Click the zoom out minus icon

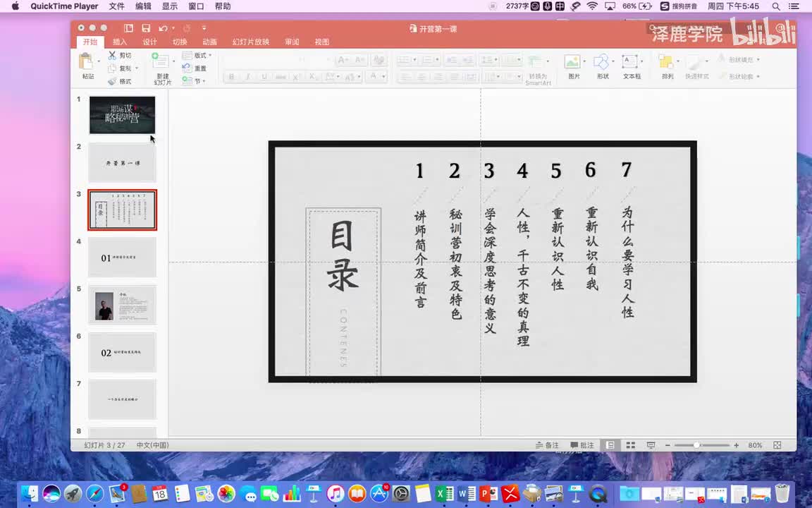[668, 445]
